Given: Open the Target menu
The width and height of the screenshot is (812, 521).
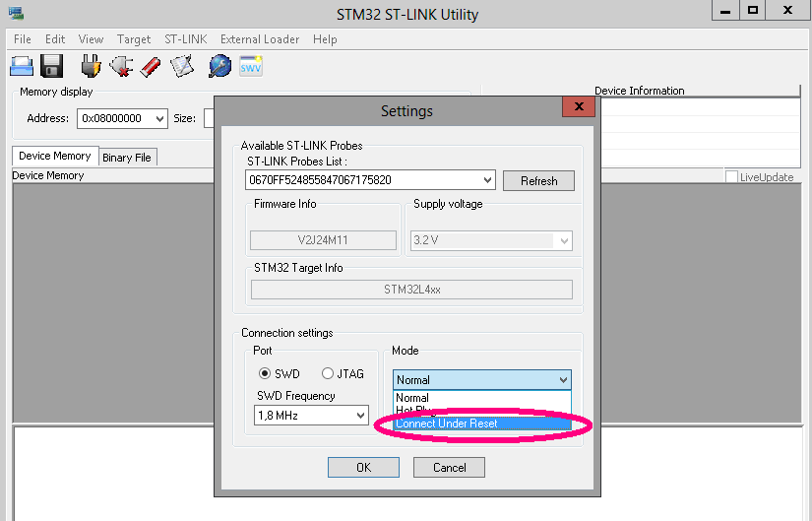Looking at the screenshot, I should coord(134,39).
